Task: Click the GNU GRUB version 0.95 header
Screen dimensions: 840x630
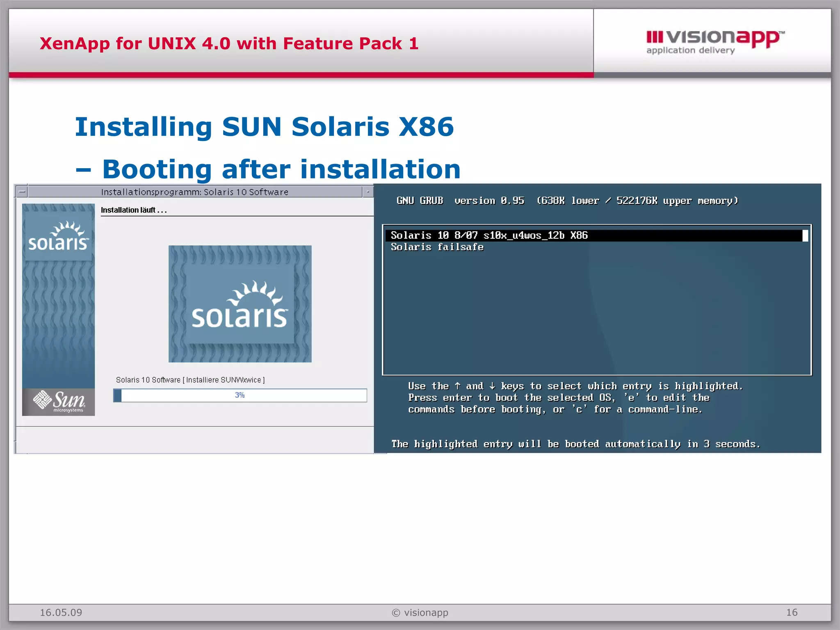Action: coord(567,201)
